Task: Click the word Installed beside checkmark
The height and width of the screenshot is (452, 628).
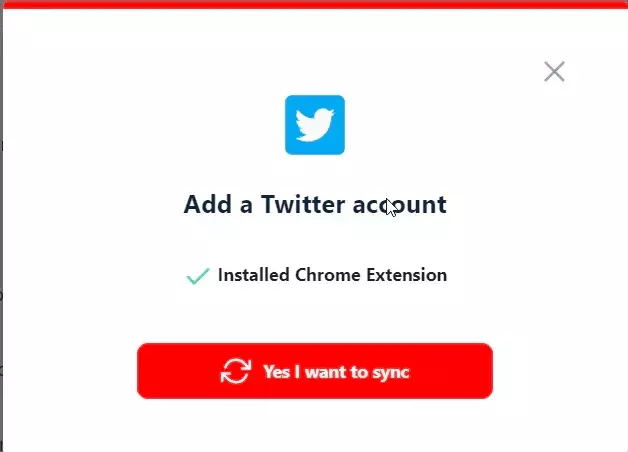Action: click(x=254, y=275)
